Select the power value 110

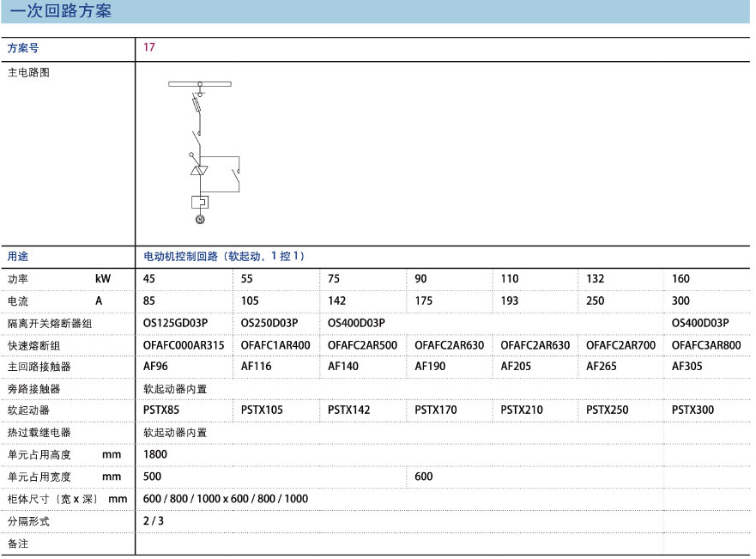pyautogui.click(x=510, y=279)
